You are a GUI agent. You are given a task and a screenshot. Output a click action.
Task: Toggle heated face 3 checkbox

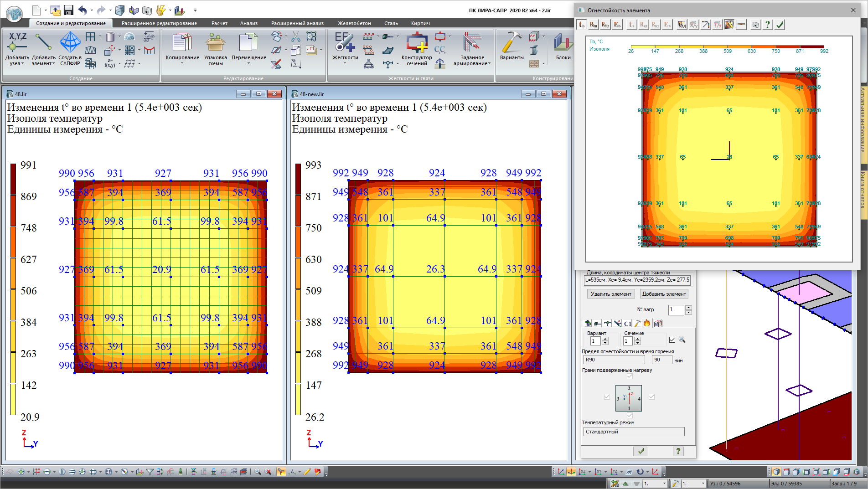coord(607,396)
